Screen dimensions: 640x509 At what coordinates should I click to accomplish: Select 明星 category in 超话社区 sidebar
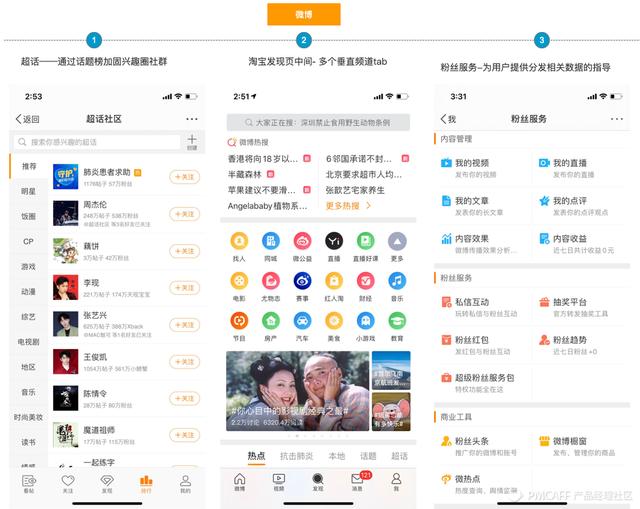(x=29, y=191)
